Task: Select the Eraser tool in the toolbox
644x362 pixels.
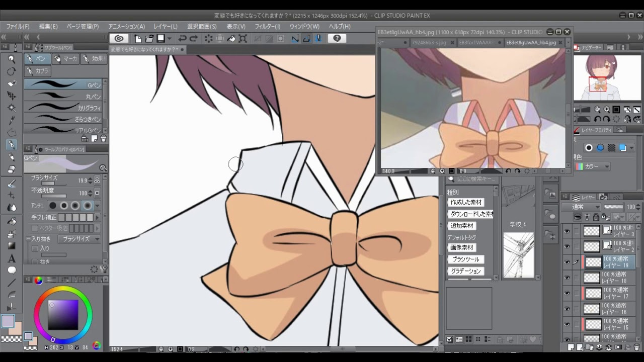Action: (12, 169)
